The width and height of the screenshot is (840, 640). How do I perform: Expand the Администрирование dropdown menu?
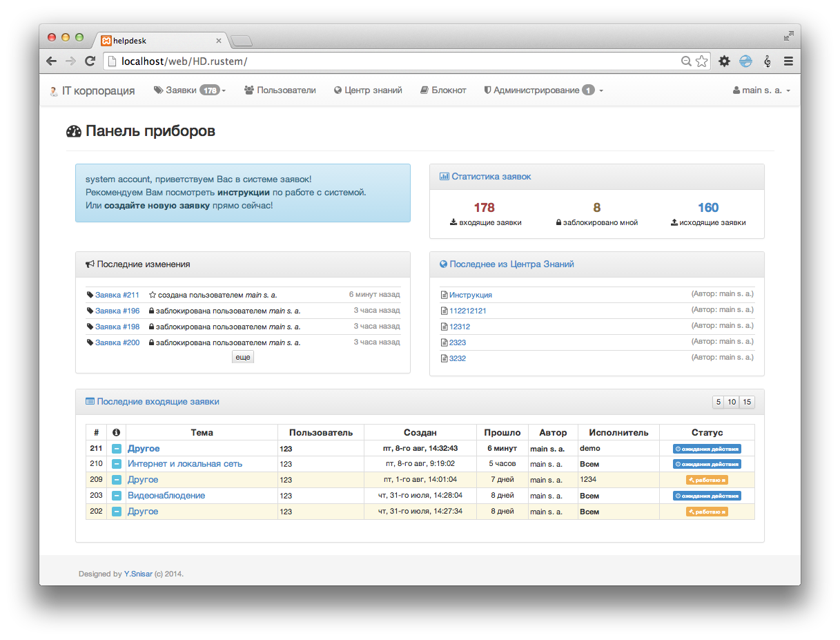[543, 90]
